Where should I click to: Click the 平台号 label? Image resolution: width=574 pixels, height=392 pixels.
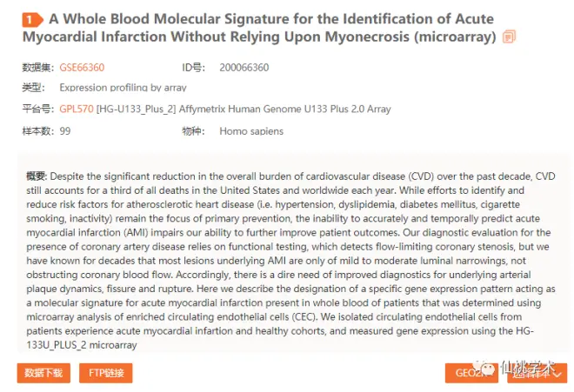[38, 109]
